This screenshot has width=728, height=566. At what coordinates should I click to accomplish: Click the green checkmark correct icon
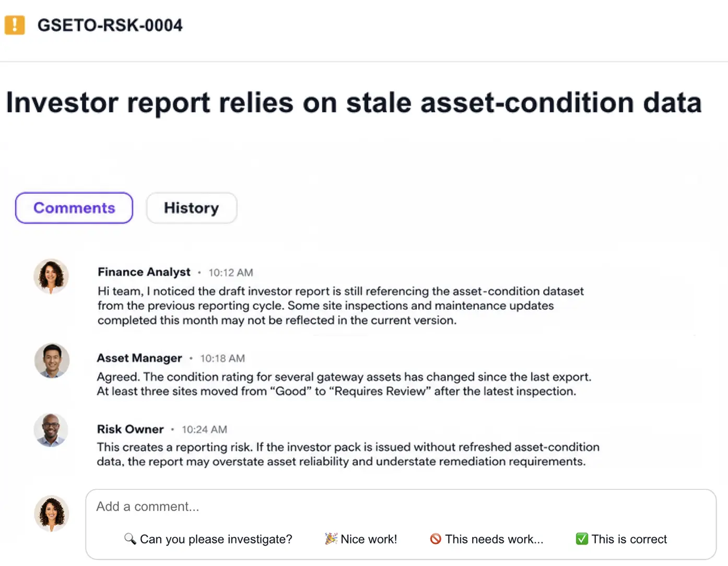point(582,538)
